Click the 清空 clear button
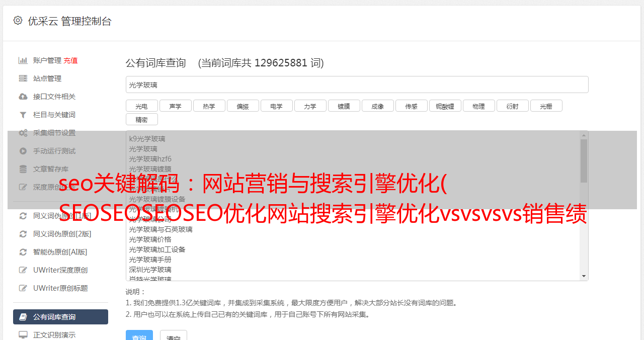Viewport: 644px width, 340px height. [x=174, y=336]
